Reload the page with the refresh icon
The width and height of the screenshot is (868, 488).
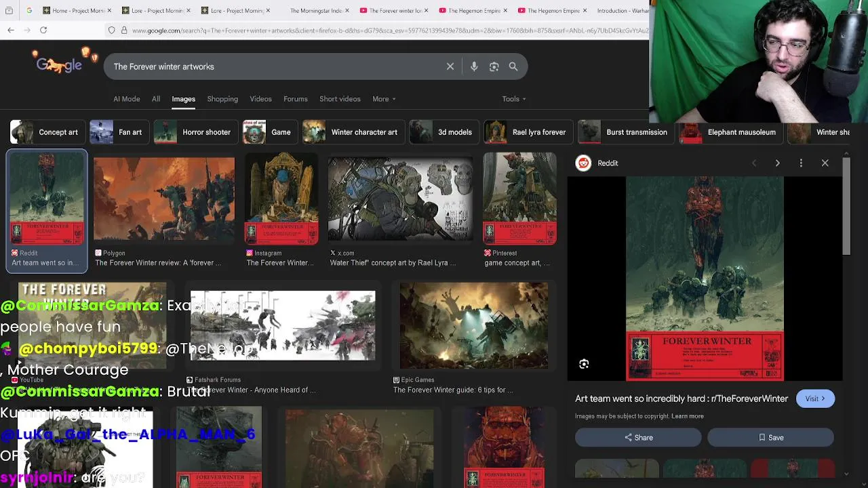point(43,30)
